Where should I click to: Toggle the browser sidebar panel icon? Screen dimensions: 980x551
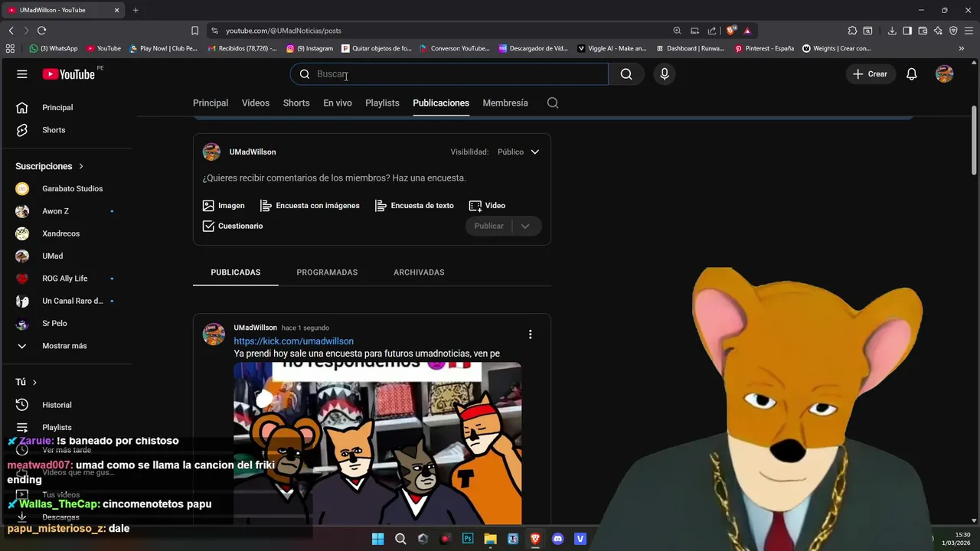(x=907, y=31)
